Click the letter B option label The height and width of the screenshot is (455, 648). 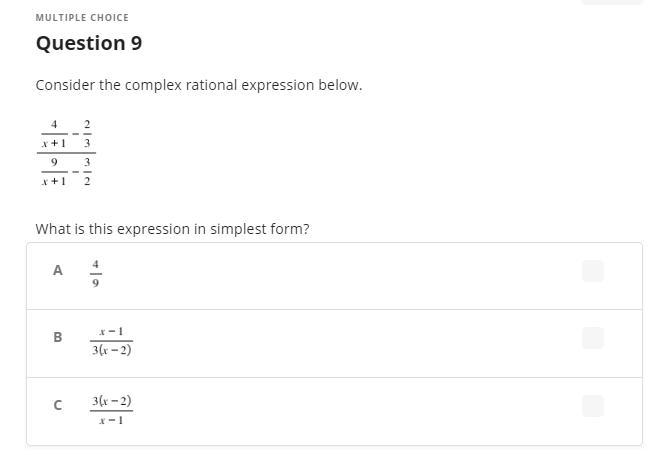(58, 338)
